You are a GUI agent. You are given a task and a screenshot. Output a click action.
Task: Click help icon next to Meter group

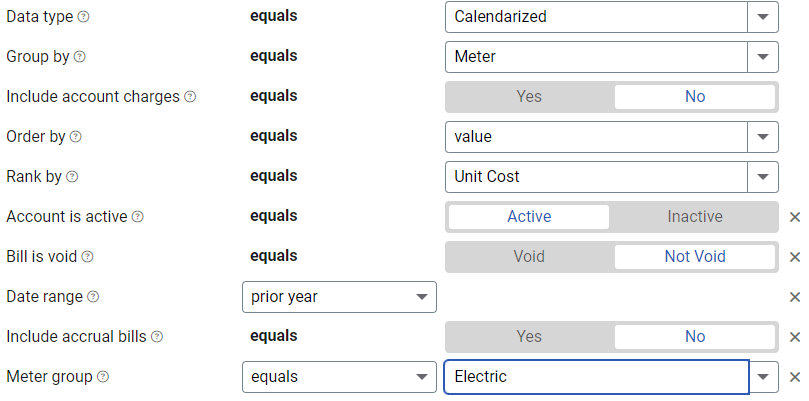pos(103,377)
